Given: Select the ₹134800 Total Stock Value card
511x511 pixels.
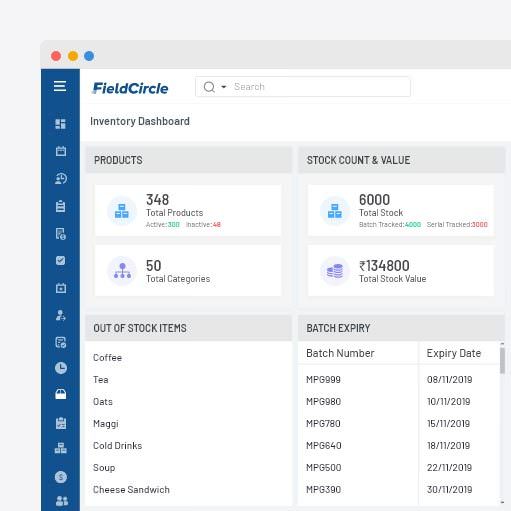Looking at the screenshot, I should (401, 270).
